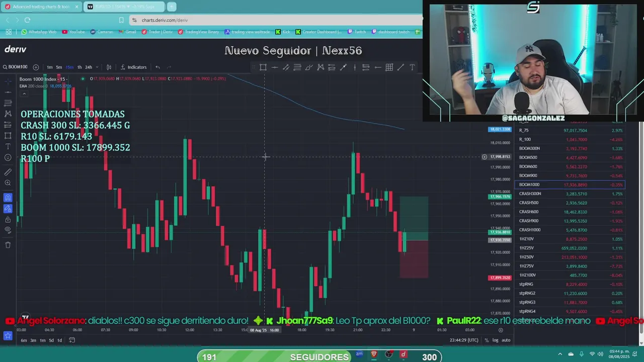Open the Indicators menu

click(x=133, y=67)
